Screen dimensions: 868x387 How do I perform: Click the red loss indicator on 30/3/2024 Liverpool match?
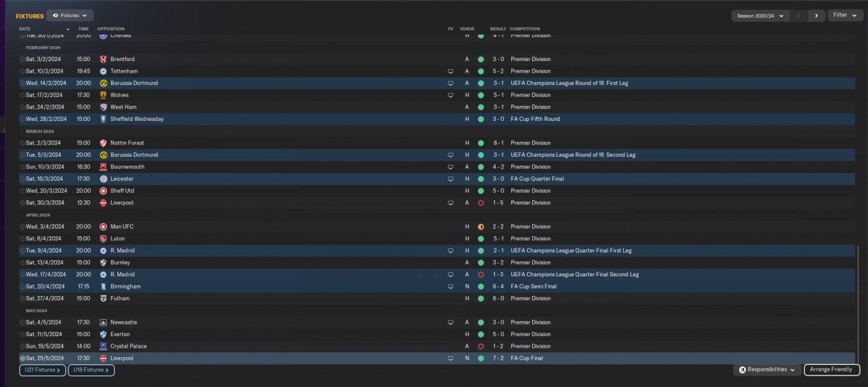[x=481, y=202]
